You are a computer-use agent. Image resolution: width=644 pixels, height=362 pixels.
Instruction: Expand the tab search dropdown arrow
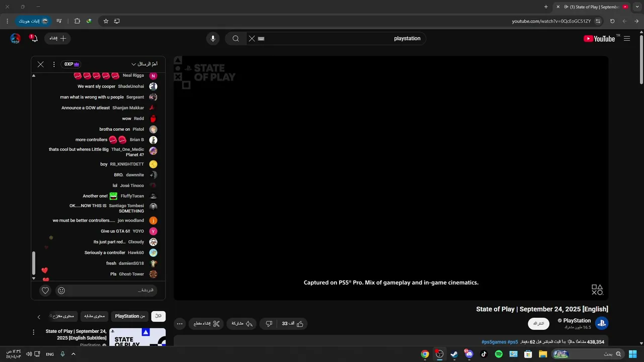[637, 7]
